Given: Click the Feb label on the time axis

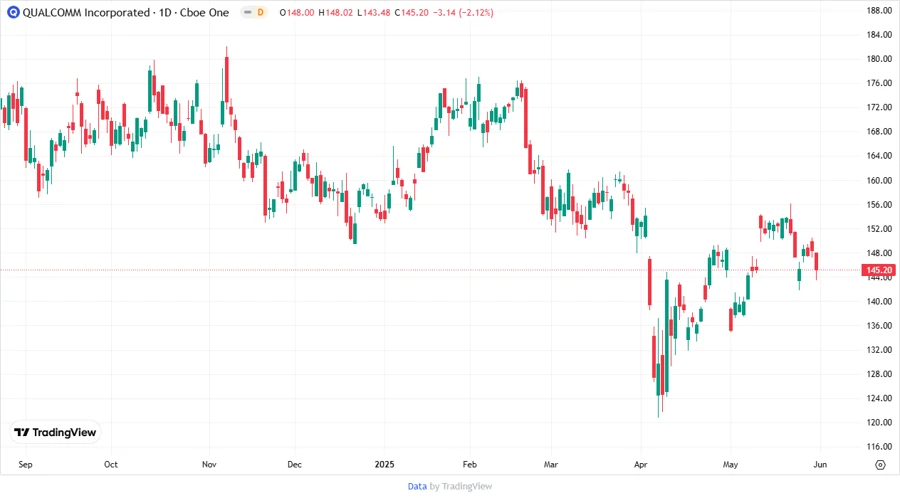Looking at the screenshot, I should [470, 464].
